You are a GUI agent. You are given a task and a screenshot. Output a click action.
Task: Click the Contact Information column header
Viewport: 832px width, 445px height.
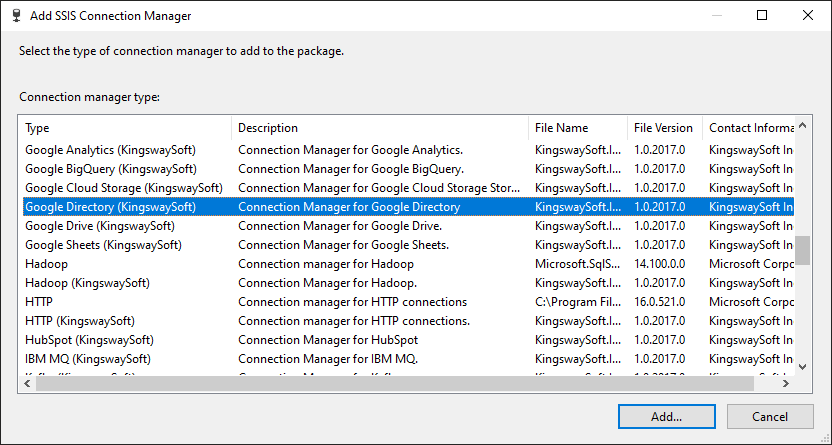pos(748,128)
